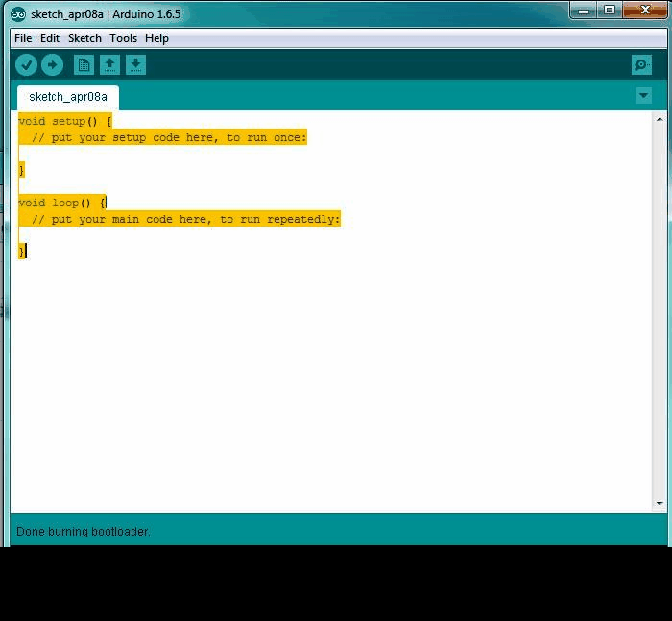This screenshot has height=621, width=672.
Task: Save sketch with the Save icon
Action: pos(136,65)
